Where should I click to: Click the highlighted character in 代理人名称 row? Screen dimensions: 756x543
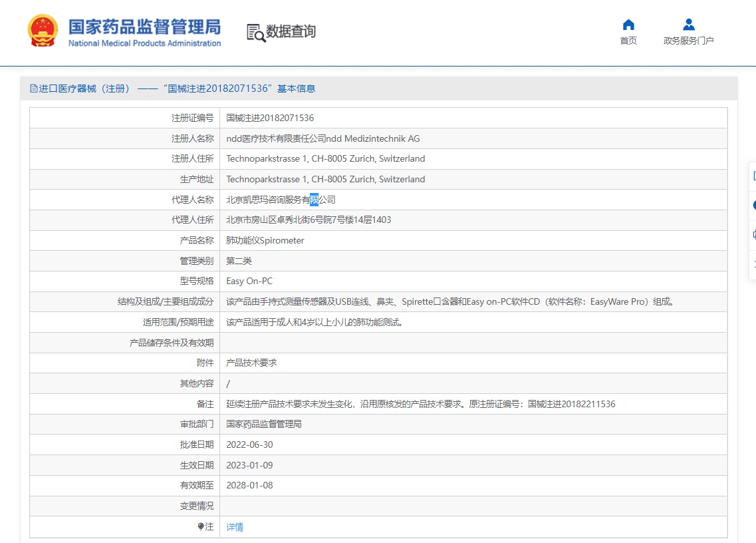click(x=313, y=199)
